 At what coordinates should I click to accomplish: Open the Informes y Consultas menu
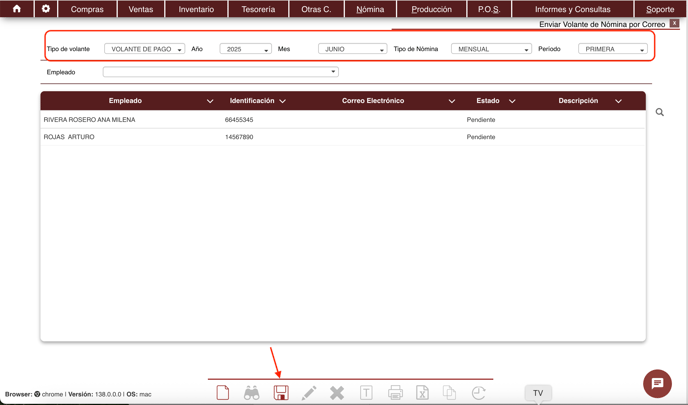(573, 9)
